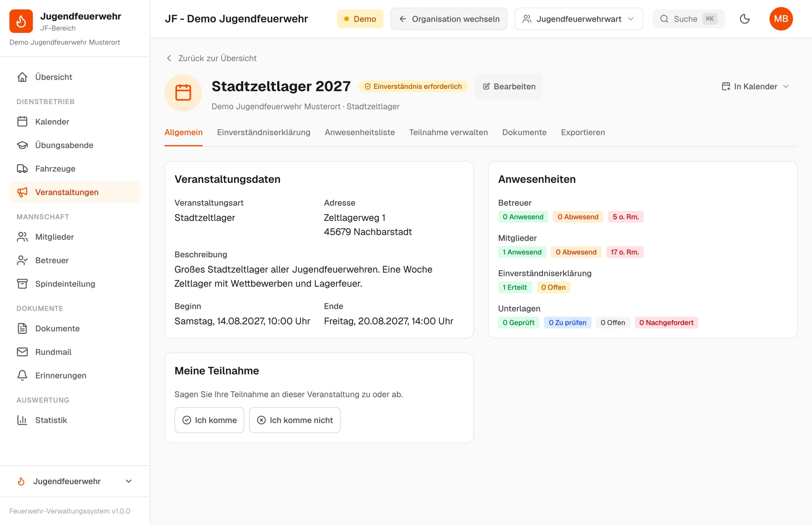Select Veranstaltungen megaphone icon
The width and height of the screenshot is (812, 525).
coord(22,192)
